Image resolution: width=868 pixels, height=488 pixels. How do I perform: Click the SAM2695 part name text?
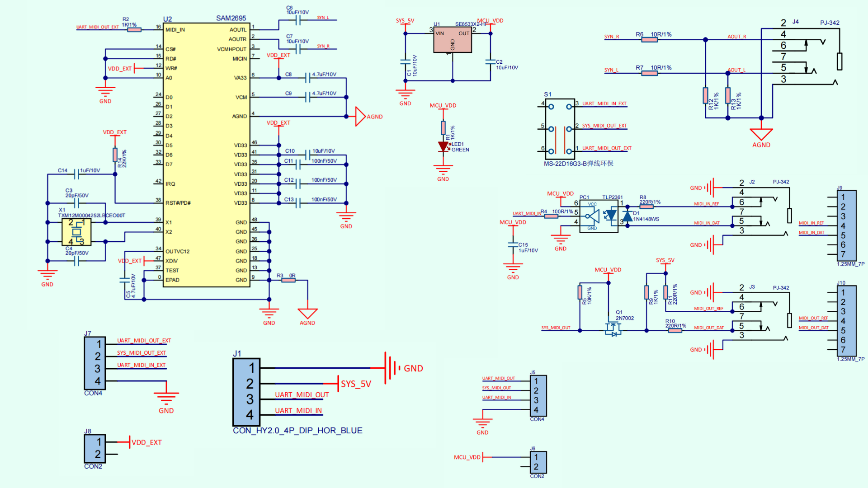[231, 18]
